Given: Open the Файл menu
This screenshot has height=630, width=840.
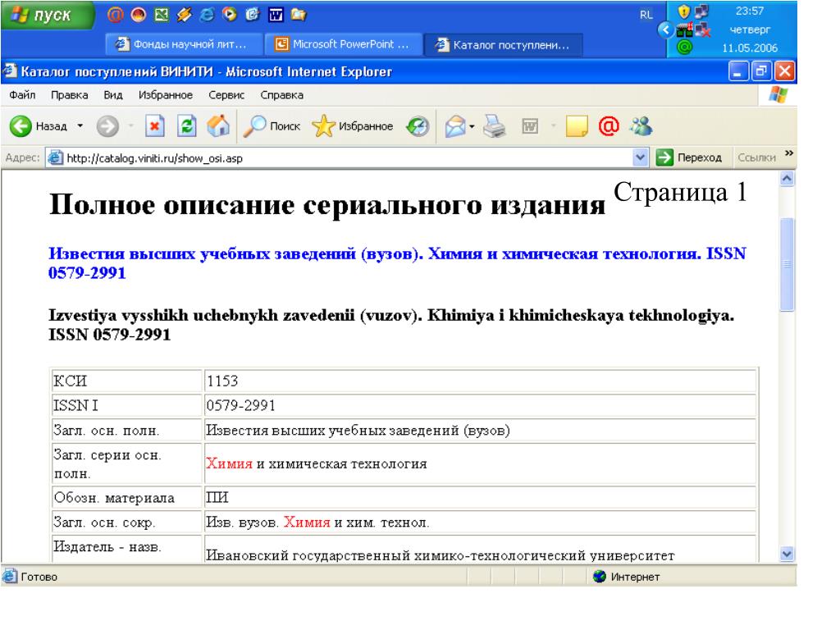Looking at the screenshot, I should [x=22, y=95].
